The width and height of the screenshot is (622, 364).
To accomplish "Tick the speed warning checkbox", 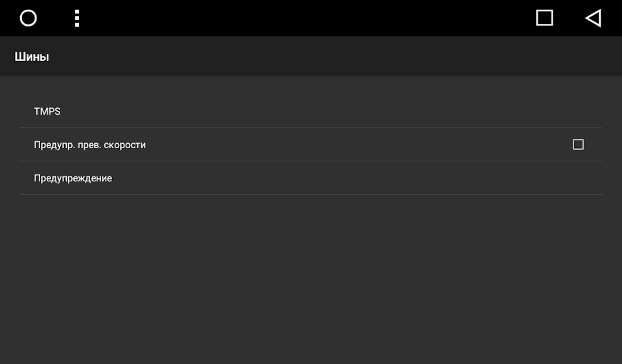I will [x=578, y=144].
